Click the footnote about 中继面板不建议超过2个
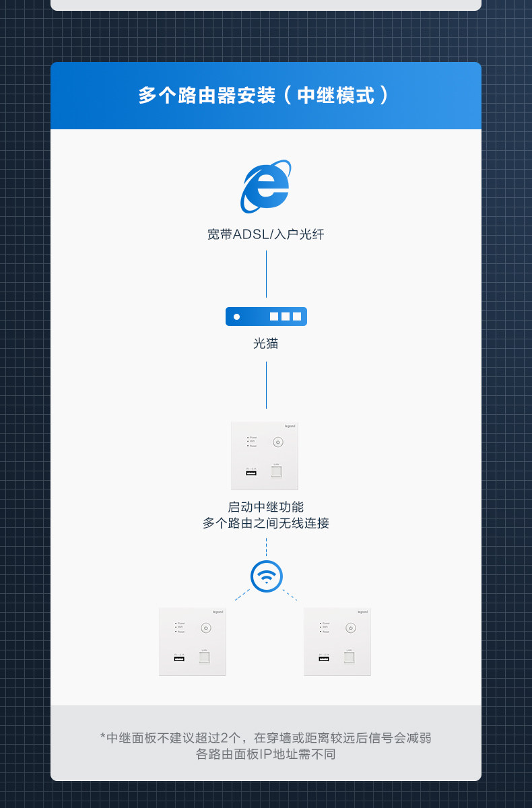The height and width of the screenshot is (808, 532). [266, 737]
